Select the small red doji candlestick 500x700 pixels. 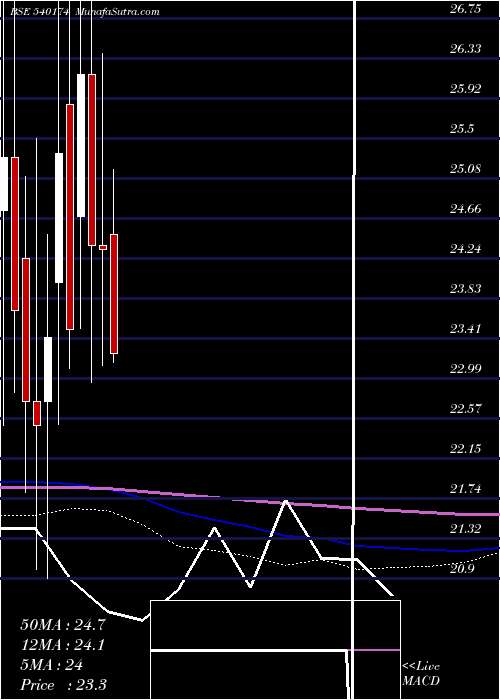click(x=103, y=247)
